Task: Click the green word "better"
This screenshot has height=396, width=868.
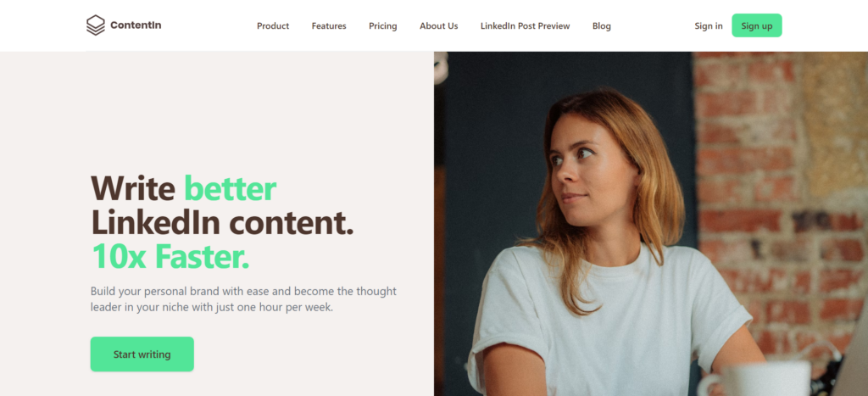Action: pos(231,188)
